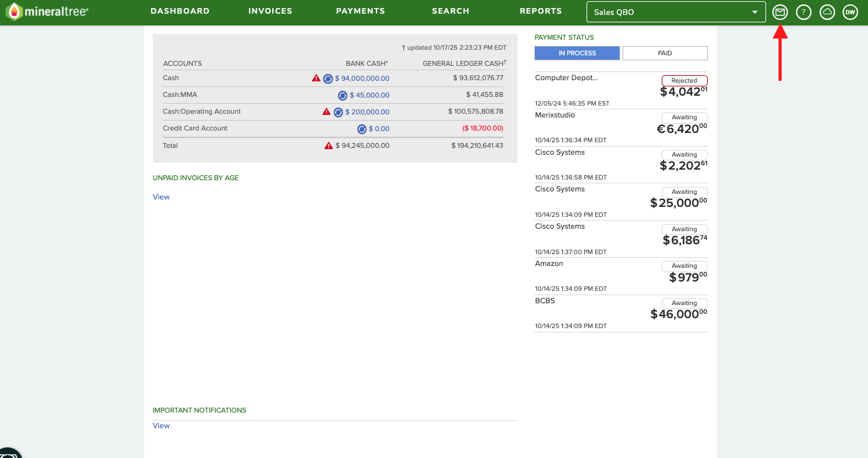Click the warning icon on Cash:Operating Account
This screenshot has height=458, width=868.
326,112
